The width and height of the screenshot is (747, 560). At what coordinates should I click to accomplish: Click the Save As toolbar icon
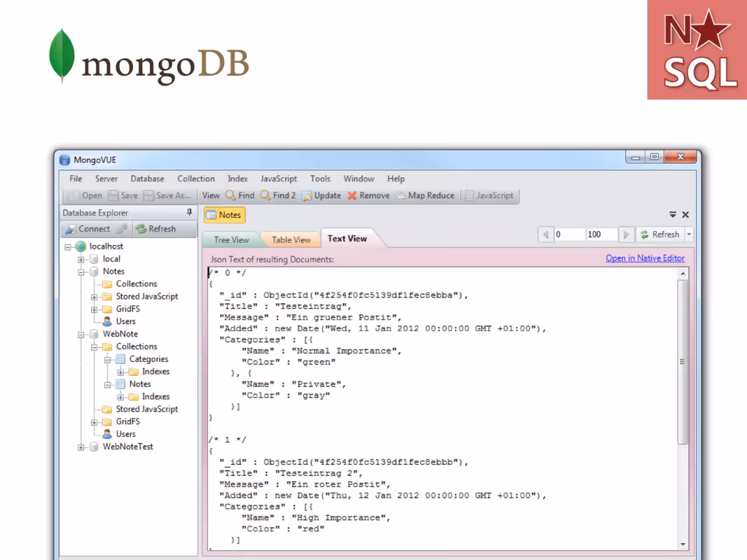pos(149,195)
